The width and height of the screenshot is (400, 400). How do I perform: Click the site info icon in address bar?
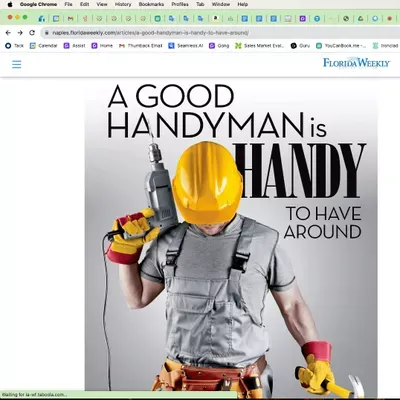(47, 33)
